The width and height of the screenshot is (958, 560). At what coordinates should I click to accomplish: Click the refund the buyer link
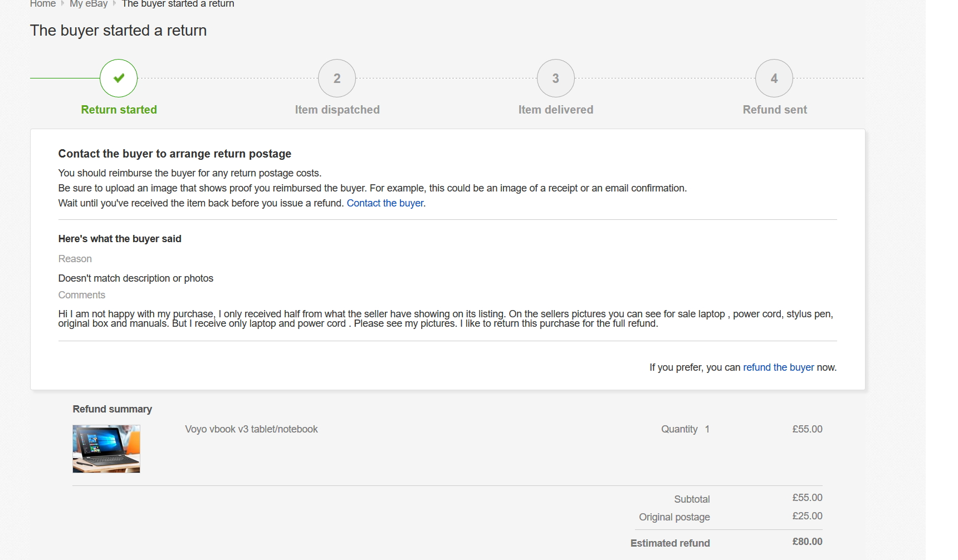point(778,367)
